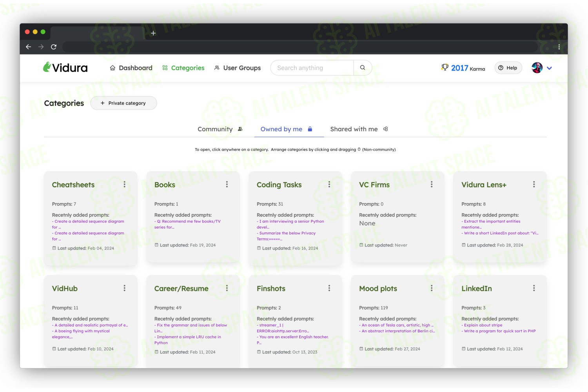This screenshot has height=392, width=588.
Task: Open the VC Firms category
Action: pyautogui.click(x=374, y=185)
